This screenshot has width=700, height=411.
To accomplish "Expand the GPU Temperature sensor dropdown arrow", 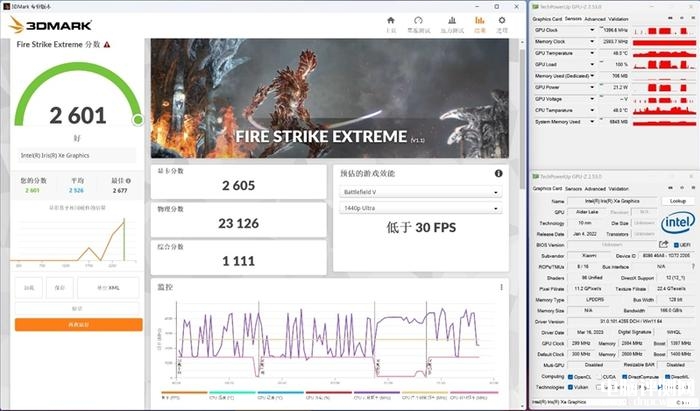I will [x=592, y=53].
